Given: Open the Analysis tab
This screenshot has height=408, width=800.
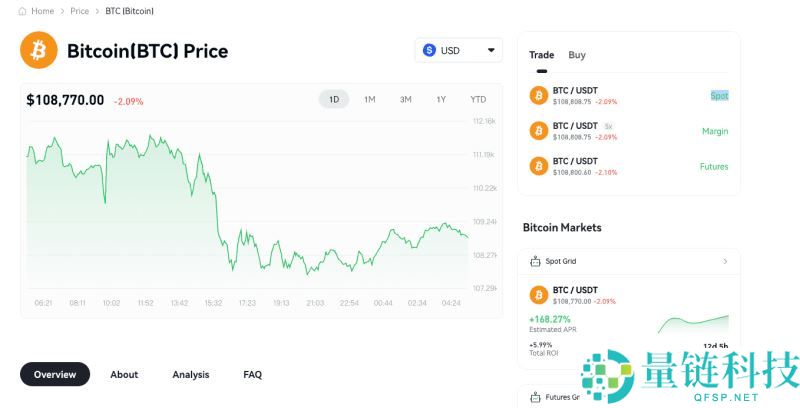Looking at the screenshot, I should tap(191, 374).
